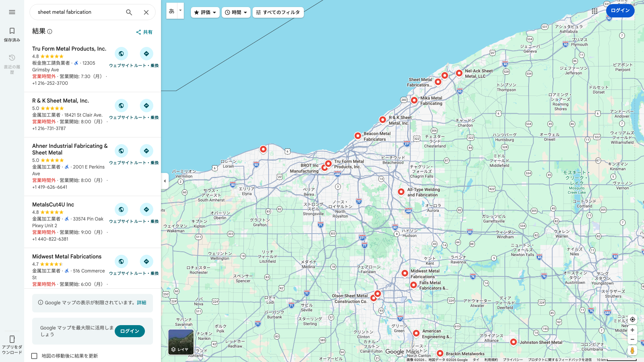Open the all filters menu
This screenshot has height=362, width=644.
[x=278, y=12]
